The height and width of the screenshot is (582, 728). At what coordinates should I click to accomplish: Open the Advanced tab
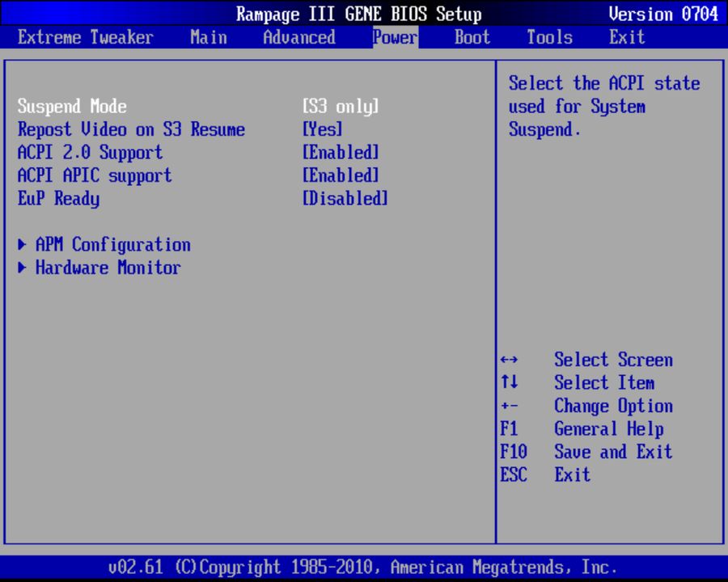point(299,37)
